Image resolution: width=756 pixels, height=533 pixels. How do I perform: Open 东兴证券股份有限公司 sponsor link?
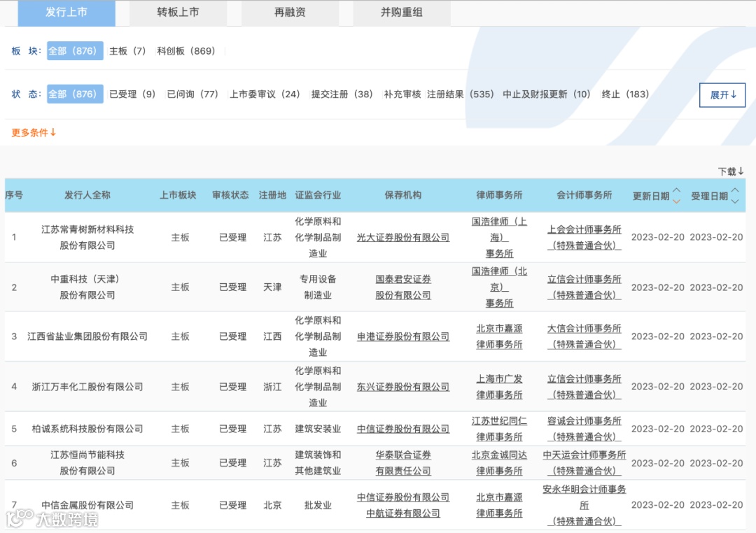(x=403, y=387)
